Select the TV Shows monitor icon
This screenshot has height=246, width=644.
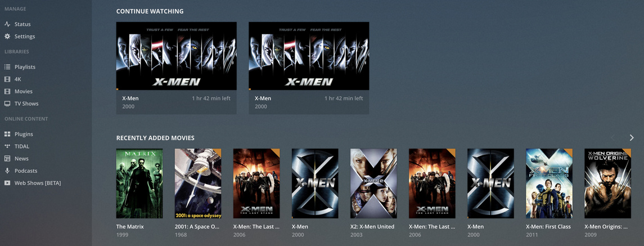click(x=7, y=104)
